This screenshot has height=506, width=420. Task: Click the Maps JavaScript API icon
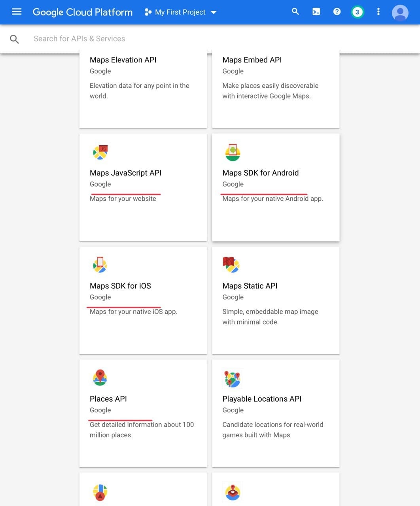[100, 152]
